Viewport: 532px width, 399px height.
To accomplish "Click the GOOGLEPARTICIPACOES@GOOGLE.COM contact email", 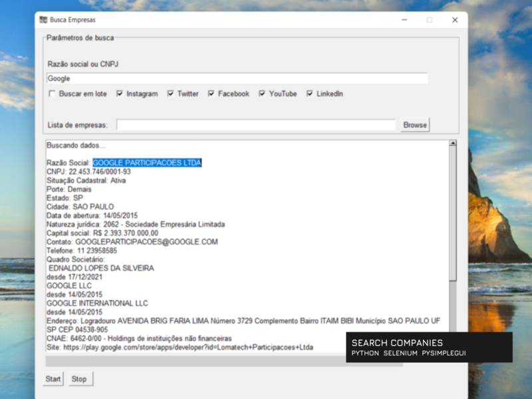I will click(x=146, y=242).
